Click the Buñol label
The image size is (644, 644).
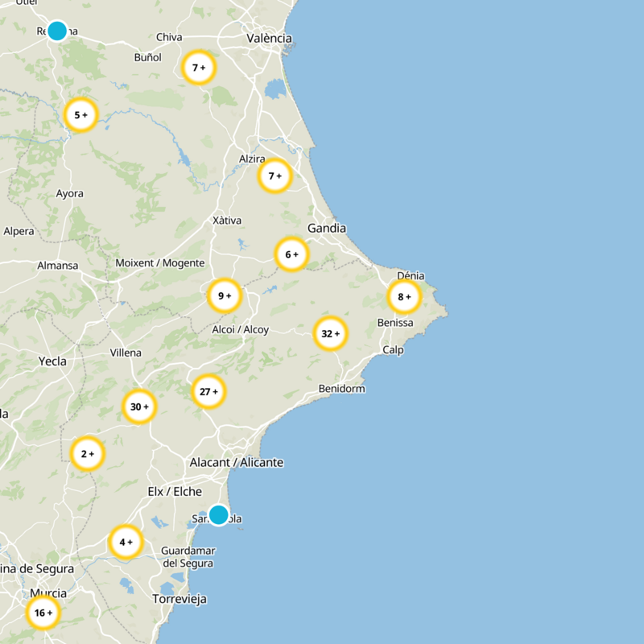147,57
